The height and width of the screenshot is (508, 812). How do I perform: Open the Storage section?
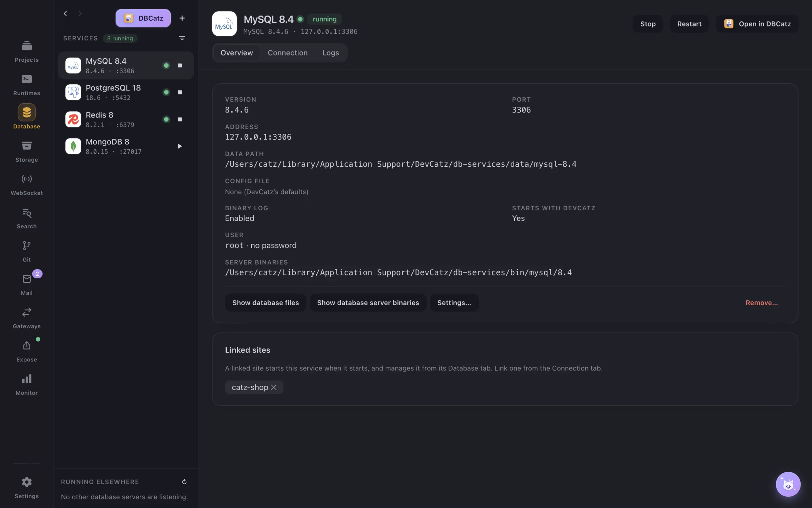point(27,151)
